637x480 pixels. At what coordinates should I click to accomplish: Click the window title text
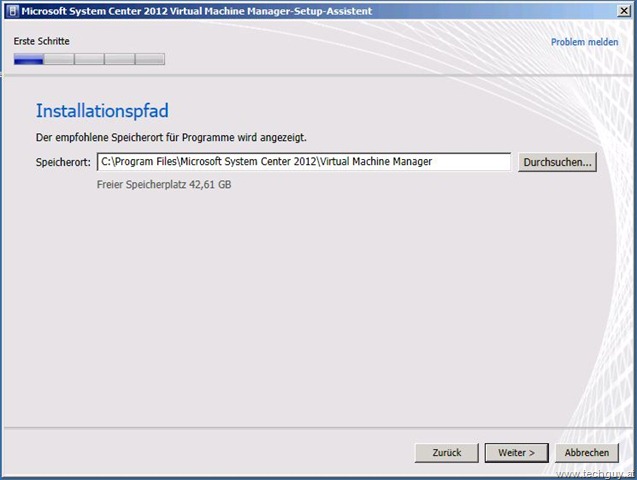[x=197, y=11]
